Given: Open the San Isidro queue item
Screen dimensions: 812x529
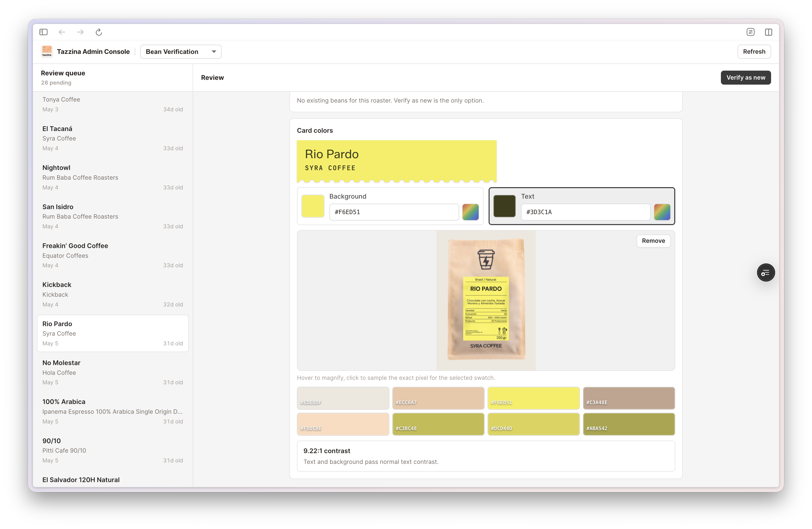Looking at the screenshot, I should pyautogui.click(x=113, y=216).
